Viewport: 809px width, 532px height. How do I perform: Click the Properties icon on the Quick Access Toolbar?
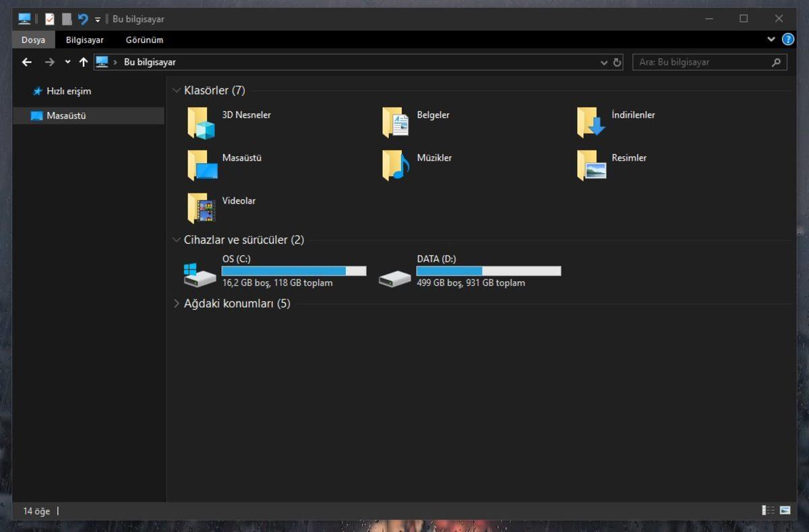coord(49,19)
